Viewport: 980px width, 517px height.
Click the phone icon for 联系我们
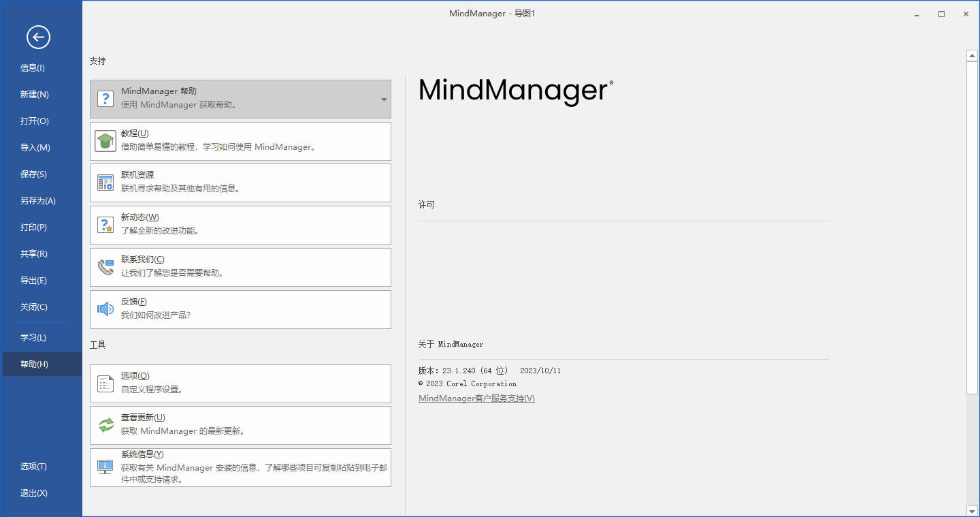[105, 267]
